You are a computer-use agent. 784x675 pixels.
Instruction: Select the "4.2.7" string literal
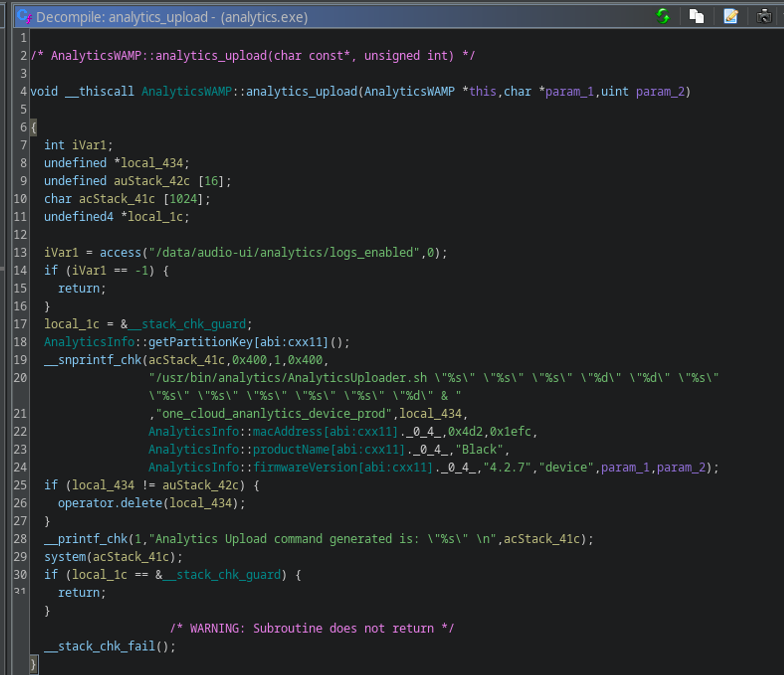[x=507, y=467]
